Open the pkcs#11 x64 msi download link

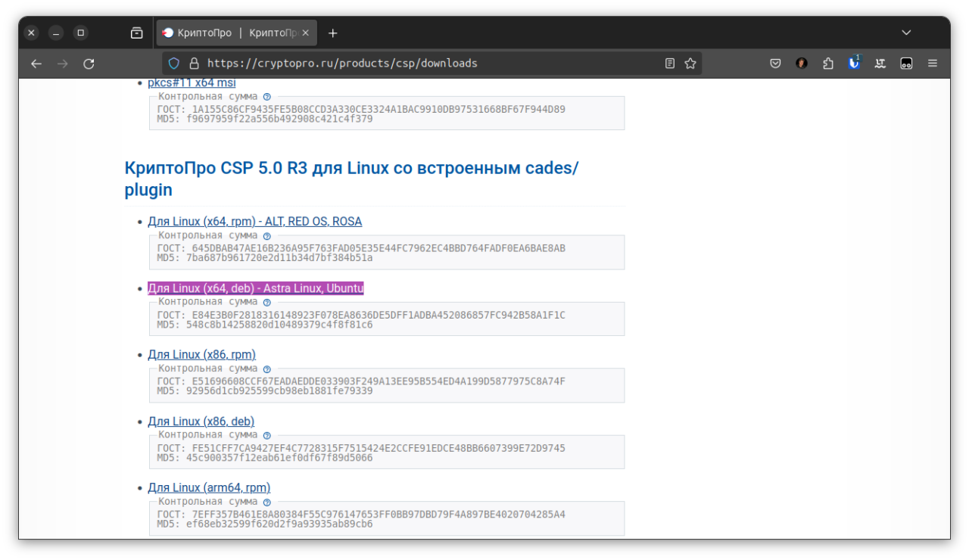pyautogui.click(x=192, y=82)
